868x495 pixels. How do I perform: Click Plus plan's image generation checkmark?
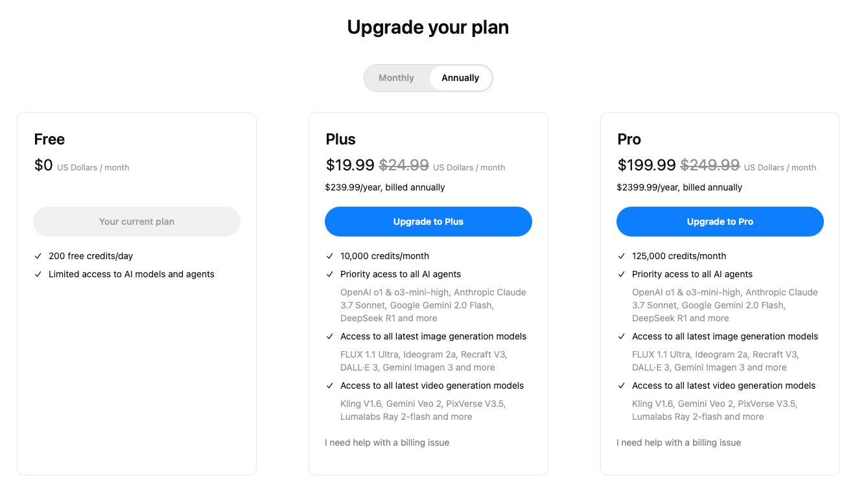click(330, 336)
